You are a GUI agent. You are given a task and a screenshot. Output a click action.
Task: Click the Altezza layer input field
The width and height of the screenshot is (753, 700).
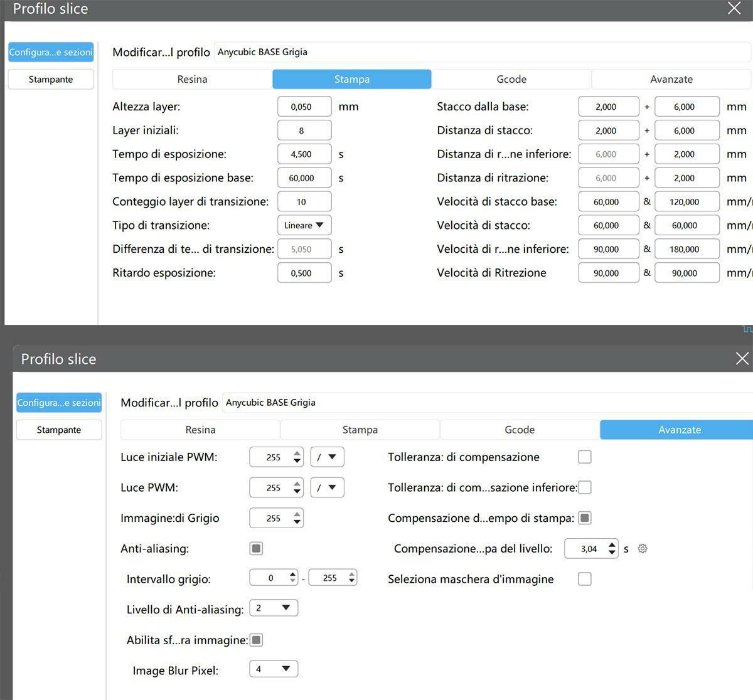[x=304, y=107]
